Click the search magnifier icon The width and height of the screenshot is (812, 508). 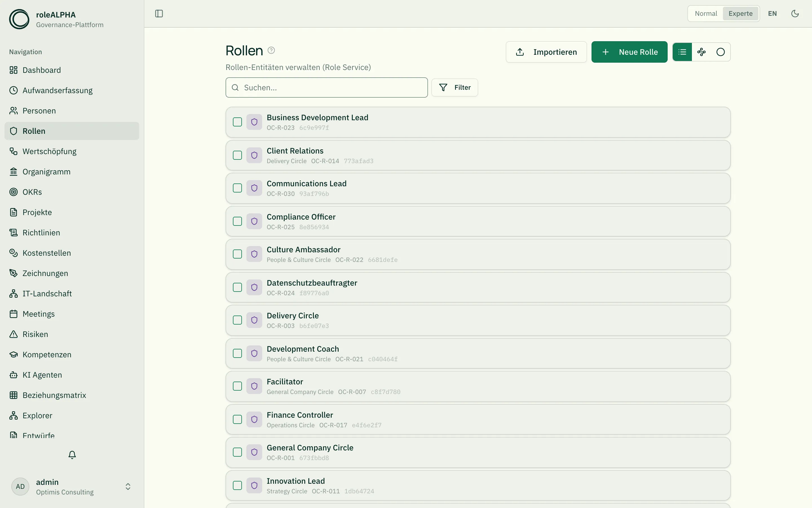pos(235,88)
